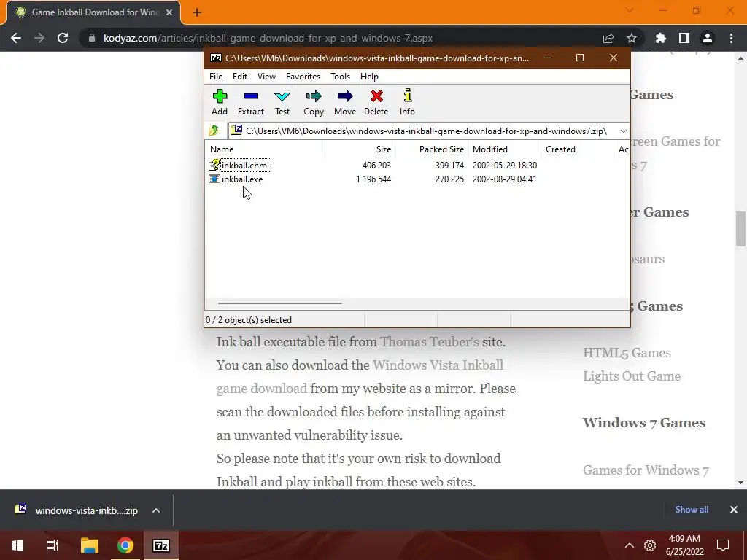Open Task View on taskbar

52,545
